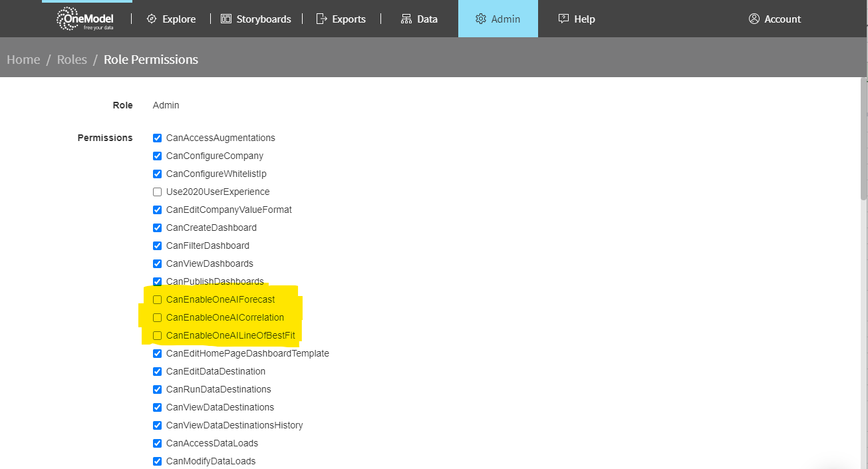Tick the CanEnableOneAILineOfBestFit checkbox
Image resolution: width=868 pixels, height=469 pixels.
(x=158, y=335)
